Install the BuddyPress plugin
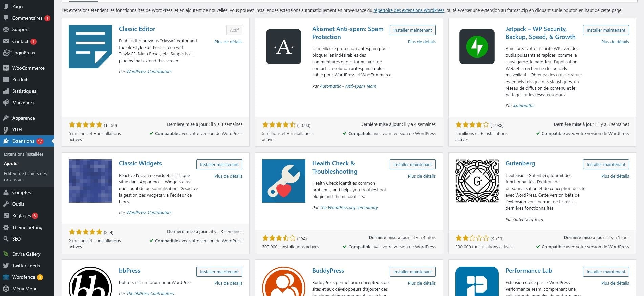 point(413,272)
